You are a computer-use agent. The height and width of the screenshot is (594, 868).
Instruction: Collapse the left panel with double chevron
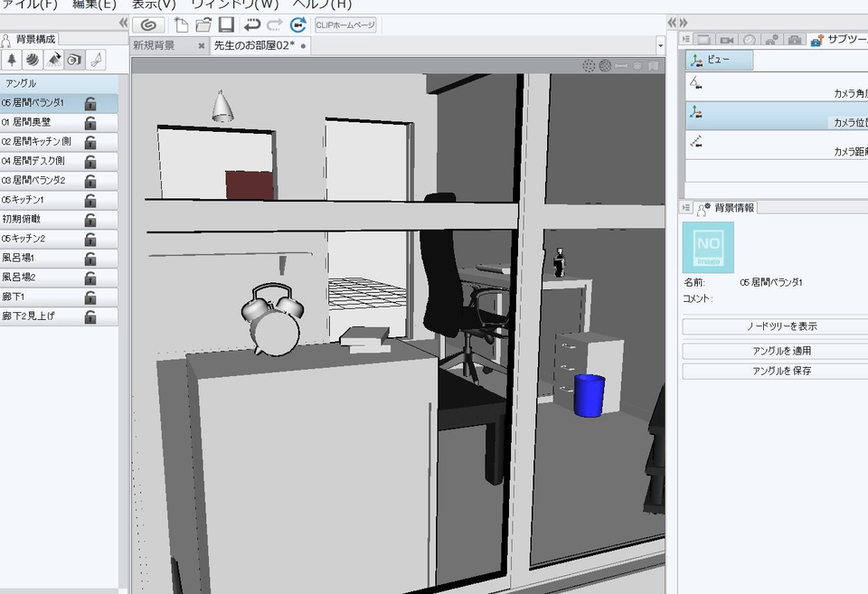123,23
